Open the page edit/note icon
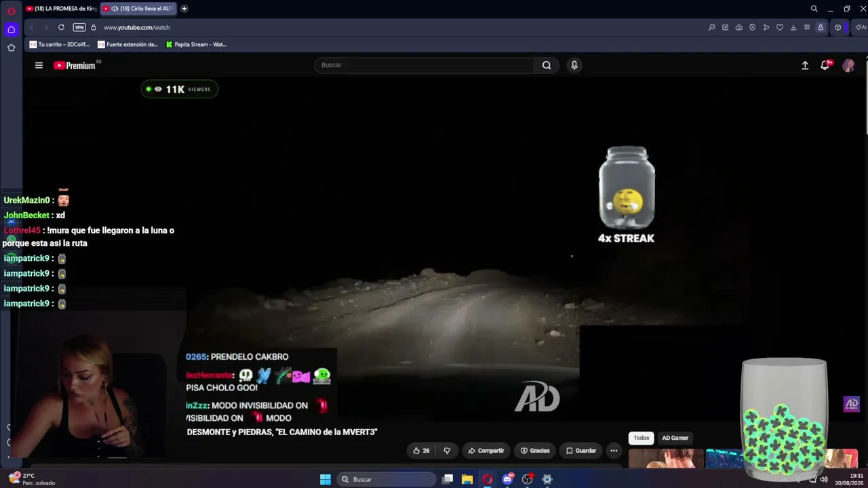The image size is (868, 488). click(x=725, y=27)
